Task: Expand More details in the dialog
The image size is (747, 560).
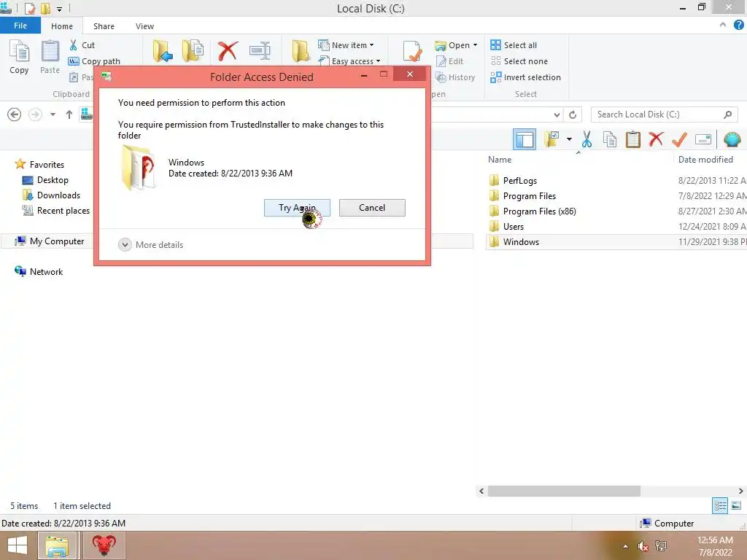Action: (x=150, y=245)
